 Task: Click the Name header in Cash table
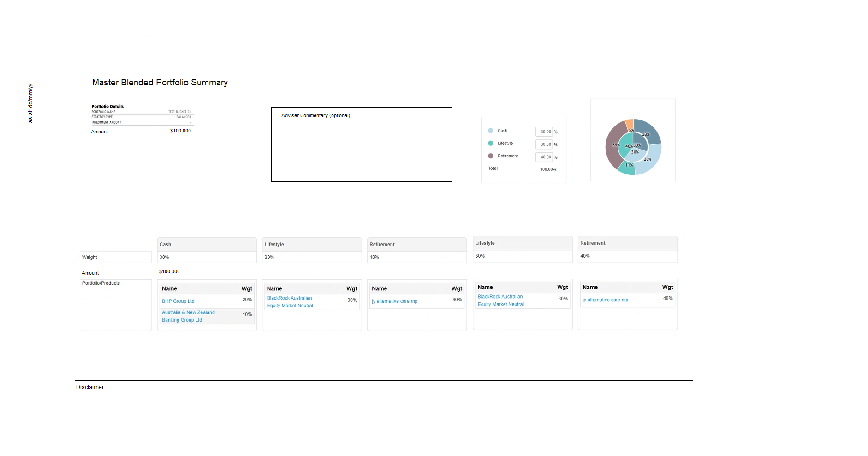(169, 289)
